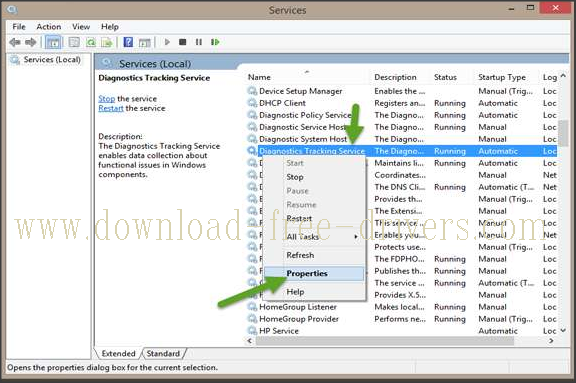576x383 pixels.
Task: Sort by the Name column header
Action: (259, 77)
